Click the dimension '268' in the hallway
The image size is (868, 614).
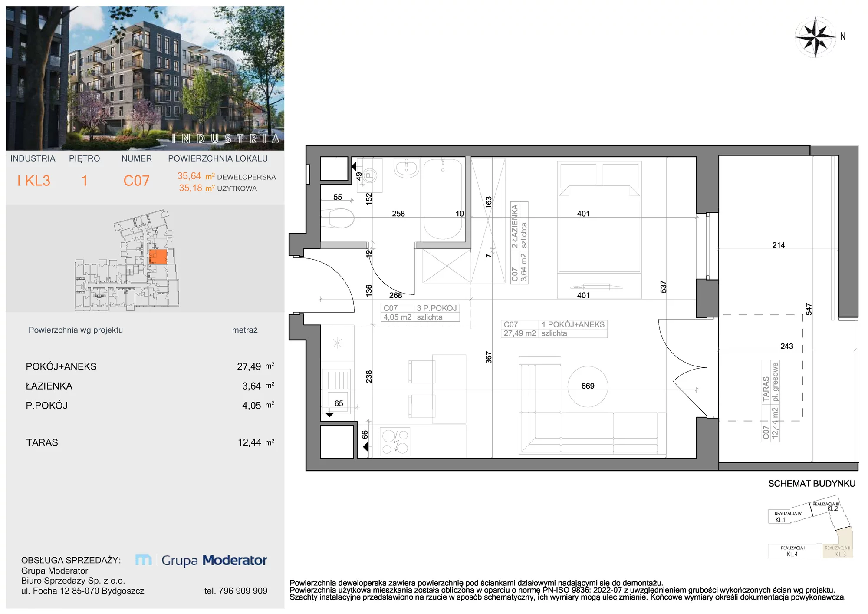[x=395, y=295]
